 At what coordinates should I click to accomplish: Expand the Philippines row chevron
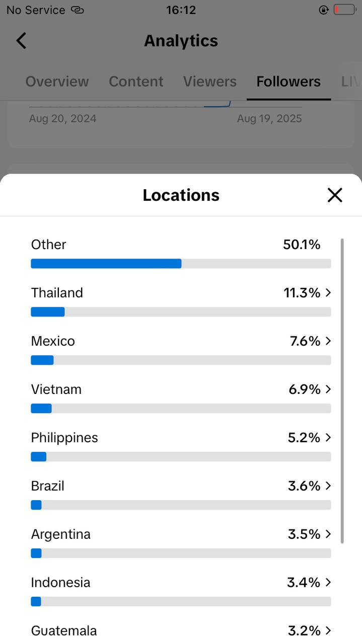pos(328,438)
